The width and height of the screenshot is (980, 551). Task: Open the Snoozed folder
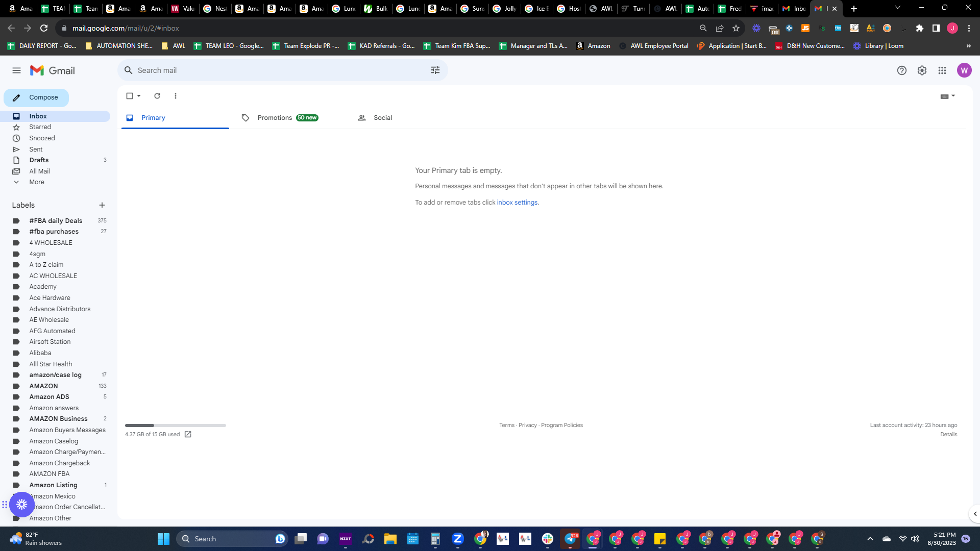coord(55,138)
